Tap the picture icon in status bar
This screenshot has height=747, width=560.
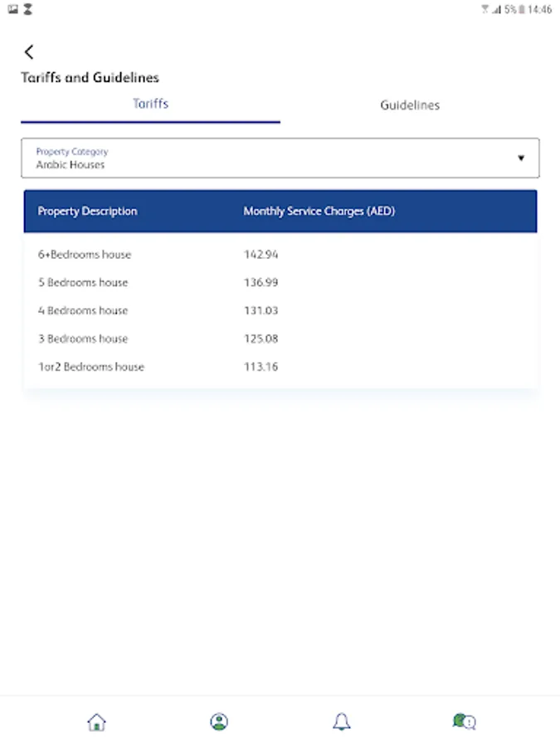[x=13, y=9]
